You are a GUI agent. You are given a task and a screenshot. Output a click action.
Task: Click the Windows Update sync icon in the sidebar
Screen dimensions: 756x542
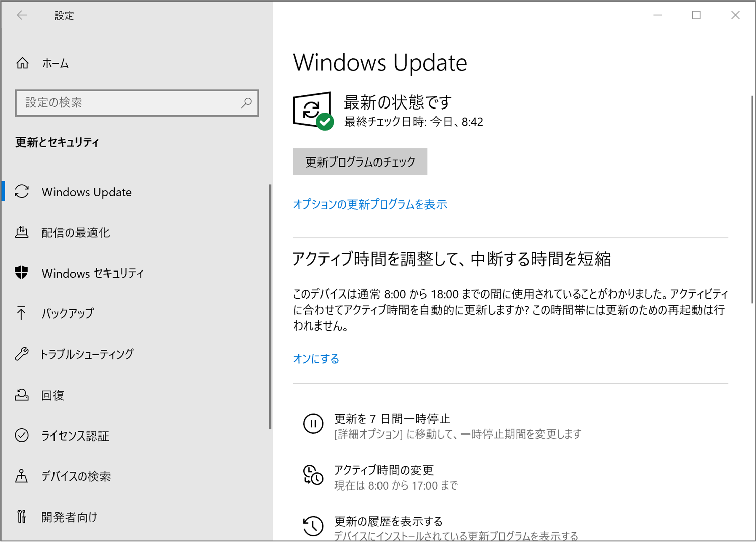[22, 192]
